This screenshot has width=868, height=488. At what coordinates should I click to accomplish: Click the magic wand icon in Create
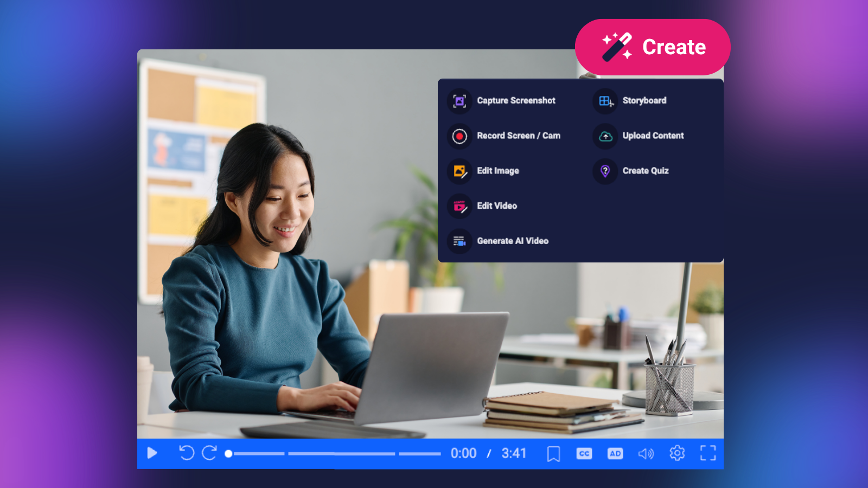[x=617, y=47]
